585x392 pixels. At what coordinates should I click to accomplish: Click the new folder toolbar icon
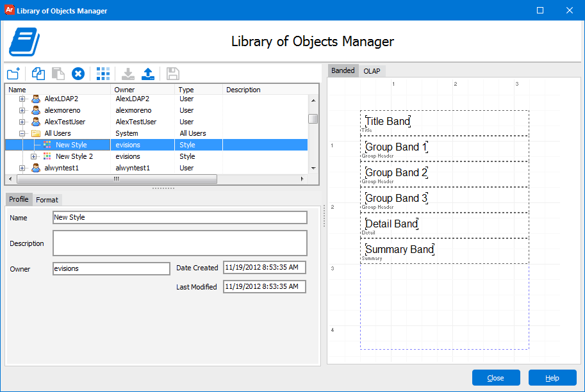click(x=13, y=74)
